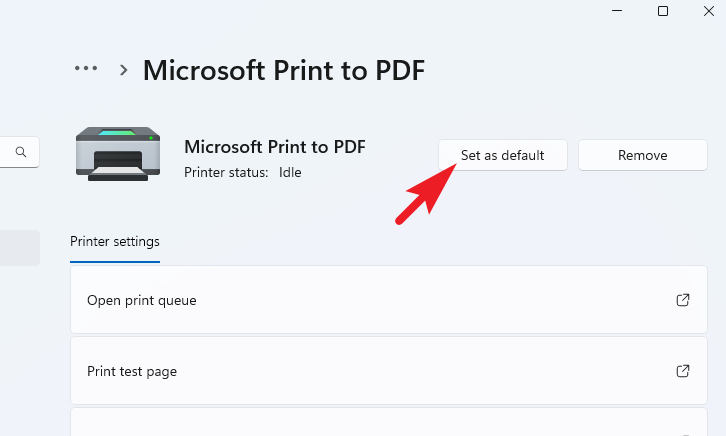Click the search magnifier icon
The height and width of the screenshot is (436, 726).
tap(21, 152)
